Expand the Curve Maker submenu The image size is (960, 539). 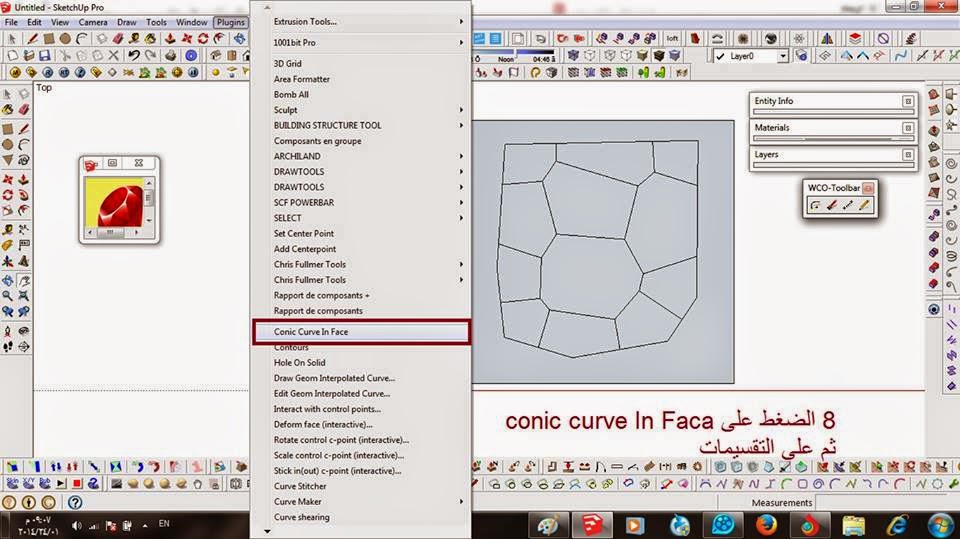coord(361,502)
